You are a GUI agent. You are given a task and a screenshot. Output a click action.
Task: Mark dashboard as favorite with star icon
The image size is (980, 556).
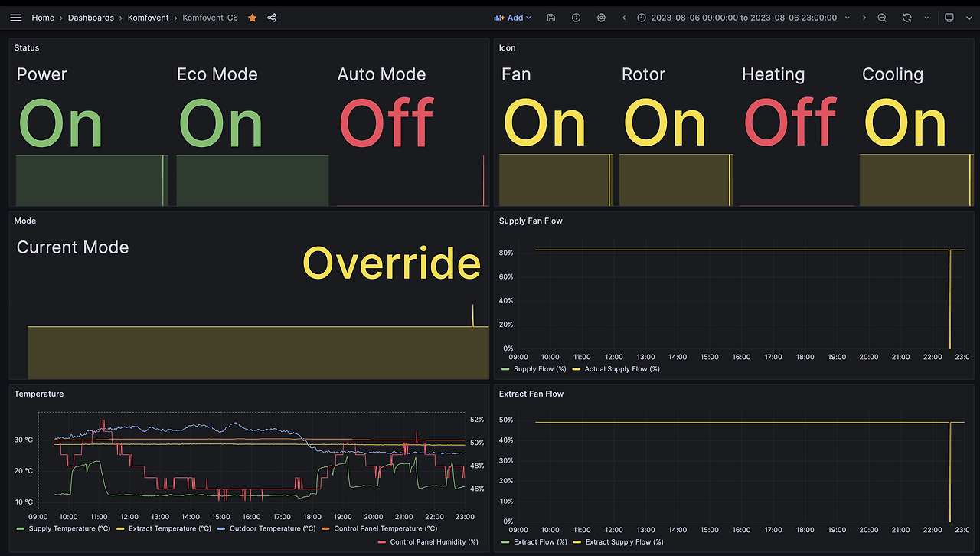pyautogui.click(x=253, y=18)
